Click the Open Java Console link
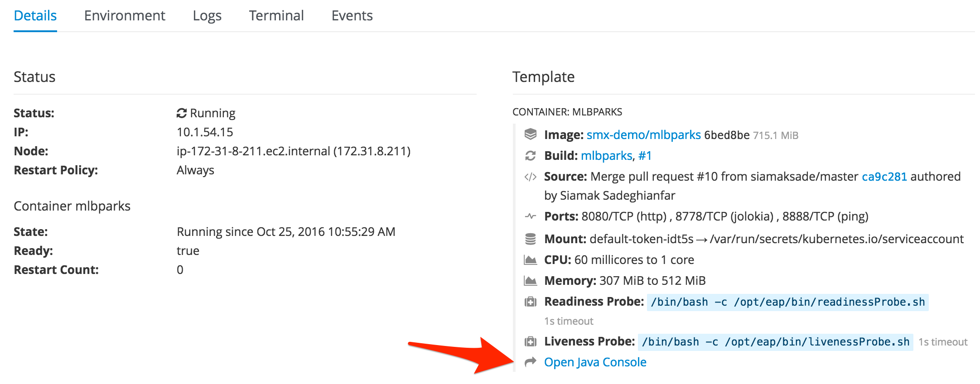Screen dimensions: 980x384 click(x=595, y=362)
